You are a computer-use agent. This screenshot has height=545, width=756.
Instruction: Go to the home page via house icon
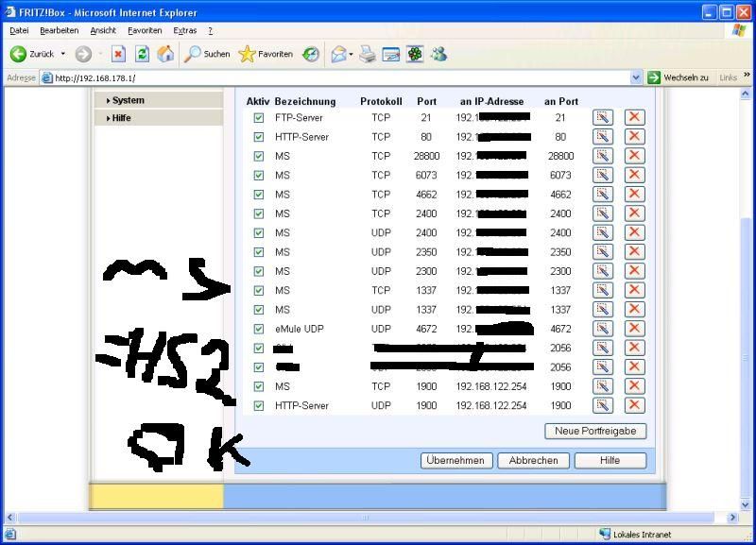(165, 54)
